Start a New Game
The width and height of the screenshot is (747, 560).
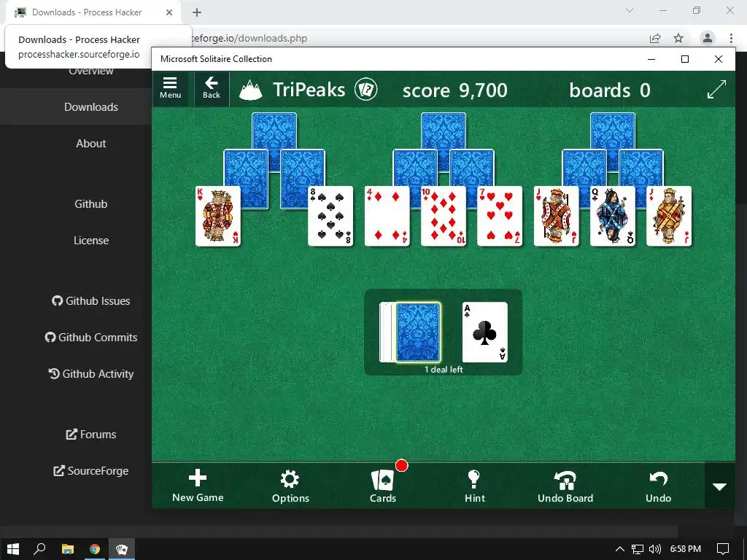click(x=198, y=486)
